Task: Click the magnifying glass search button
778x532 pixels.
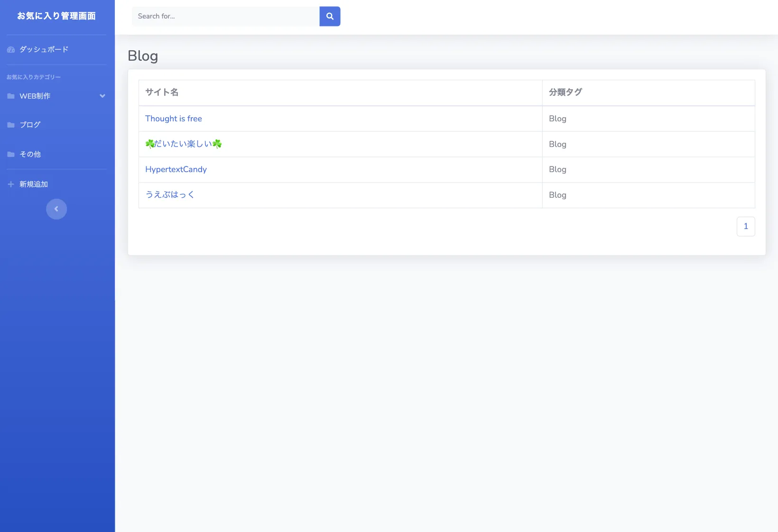Action: [x=330, y=16]
